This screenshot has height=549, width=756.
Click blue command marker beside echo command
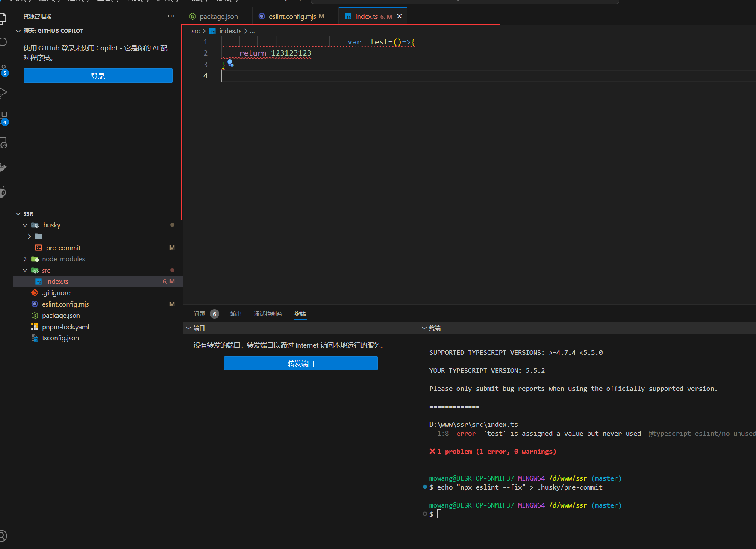tap(425, 487)
